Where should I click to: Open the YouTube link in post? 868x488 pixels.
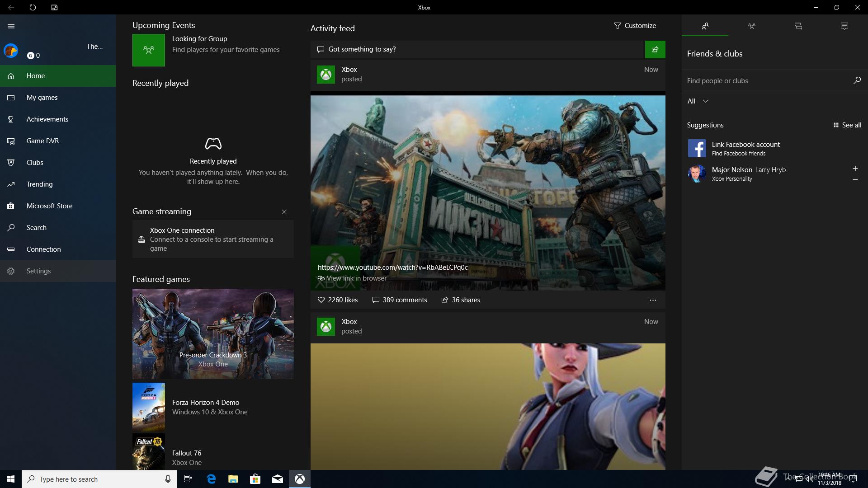(x=393, y=267)
